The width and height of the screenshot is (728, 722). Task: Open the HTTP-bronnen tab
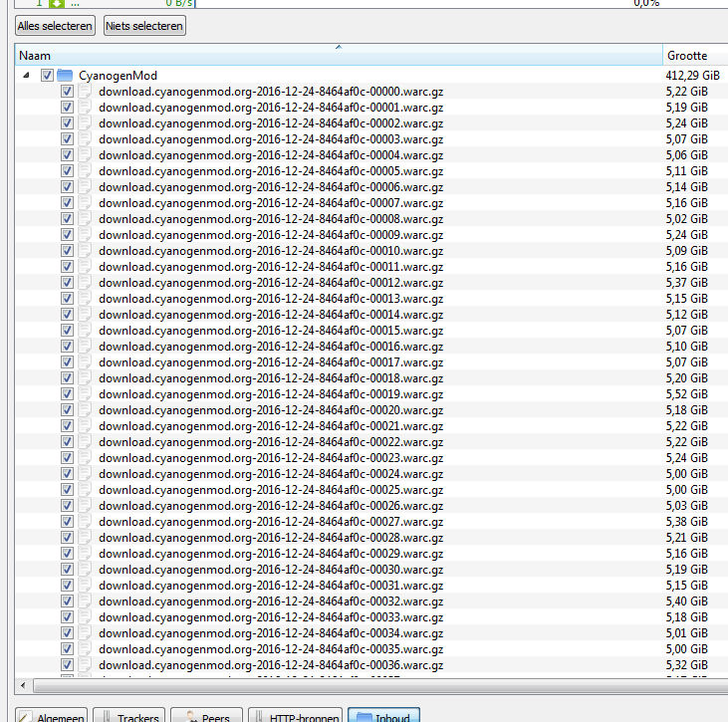(x=296, y=715)
